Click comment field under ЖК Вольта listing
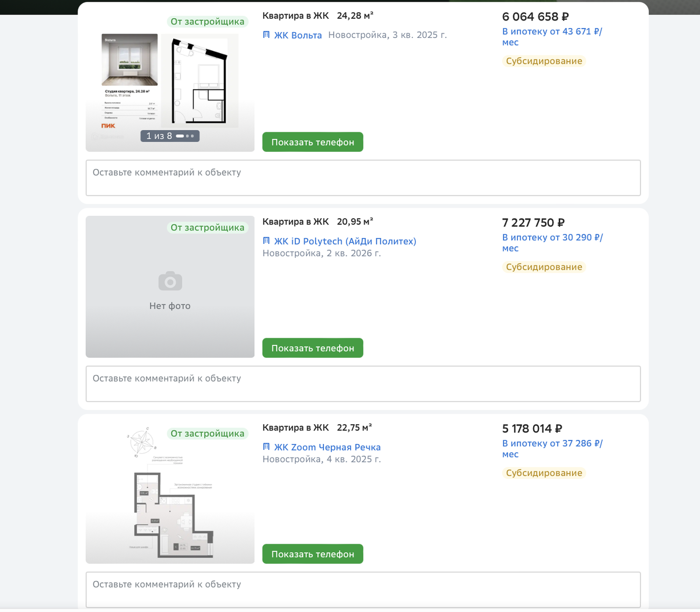Image resolution: width=700 pixels, height=612 pixels. pos(363,178)
